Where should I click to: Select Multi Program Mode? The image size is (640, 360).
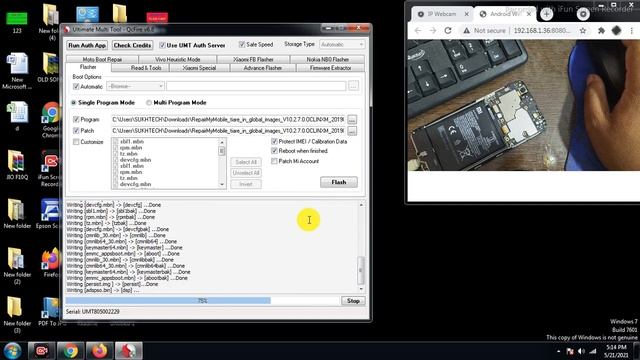coord(149,102)
